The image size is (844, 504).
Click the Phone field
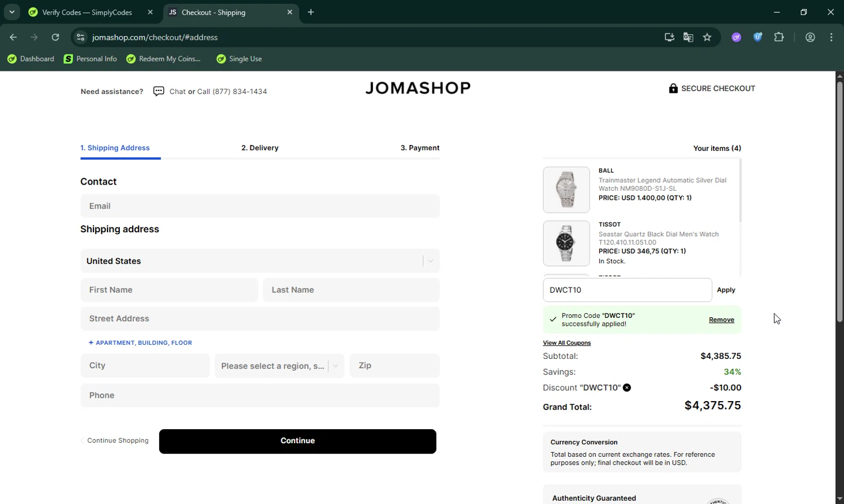coord(260,395)
